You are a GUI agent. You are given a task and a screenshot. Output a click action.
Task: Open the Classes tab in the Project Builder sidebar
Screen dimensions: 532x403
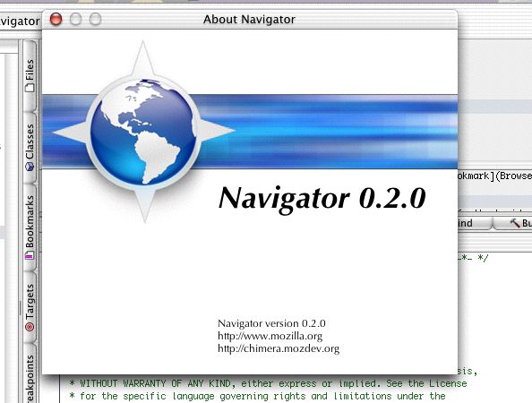(30, 147)
